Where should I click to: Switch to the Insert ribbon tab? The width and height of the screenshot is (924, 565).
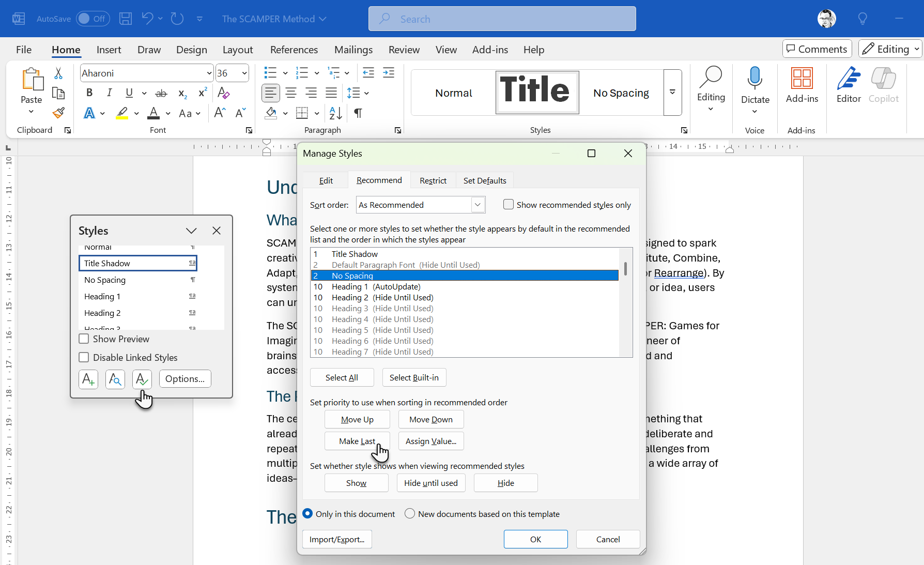click(109, 50)
